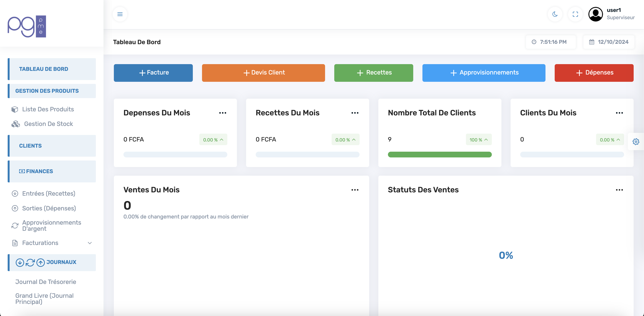Click the calendar icon next to date
Viewport: 644px width, 316px height.
tap(591, 42)
